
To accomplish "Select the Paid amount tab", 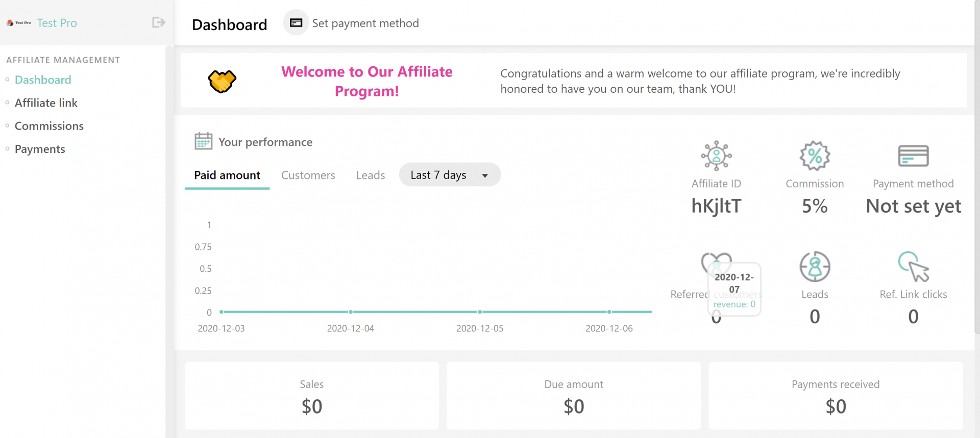I will pos(227,175).
